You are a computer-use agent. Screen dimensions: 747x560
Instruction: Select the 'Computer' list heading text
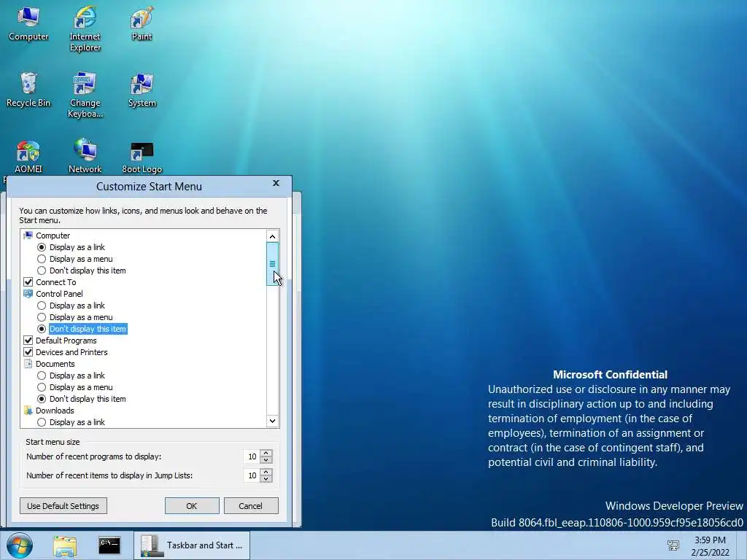click(x=53, y=236)
